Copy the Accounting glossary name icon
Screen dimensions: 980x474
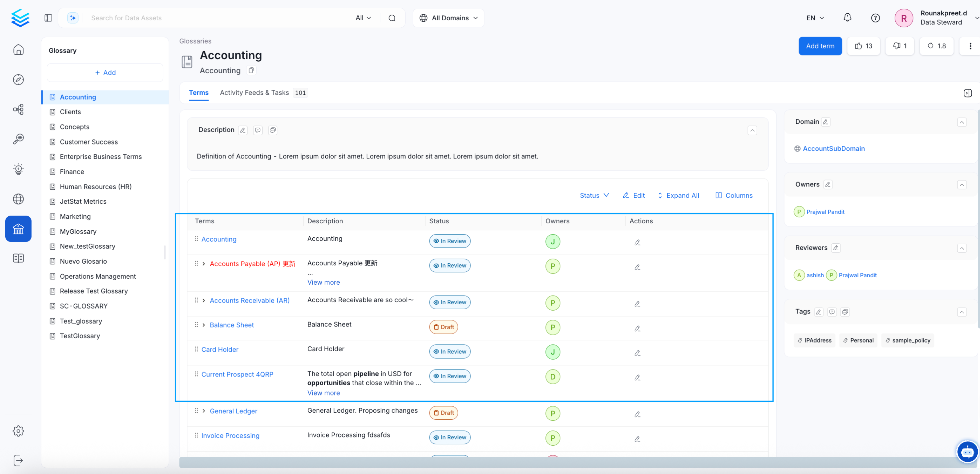pos(251,70)
